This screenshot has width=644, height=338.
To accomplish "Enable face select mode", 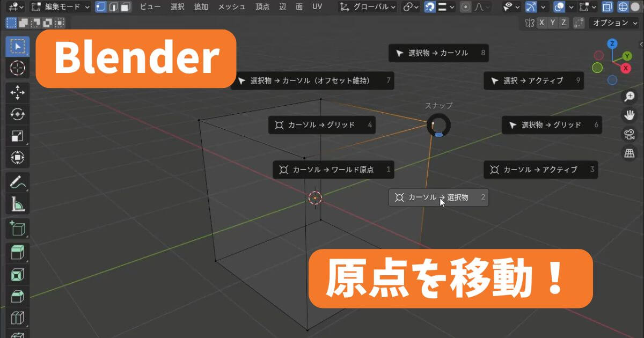I will click(x=126, y=7).
